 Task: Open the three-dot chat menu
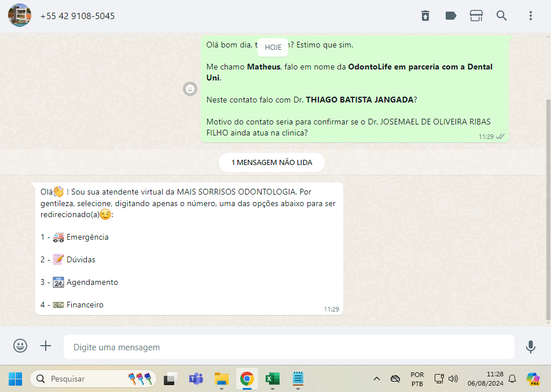point(531,16)
